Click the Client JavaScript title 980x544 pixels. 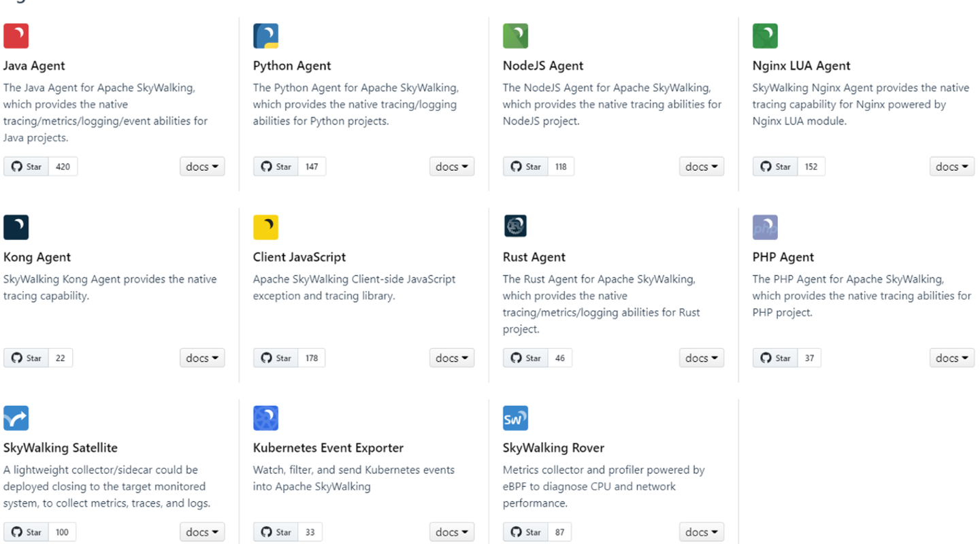(299, 257)
